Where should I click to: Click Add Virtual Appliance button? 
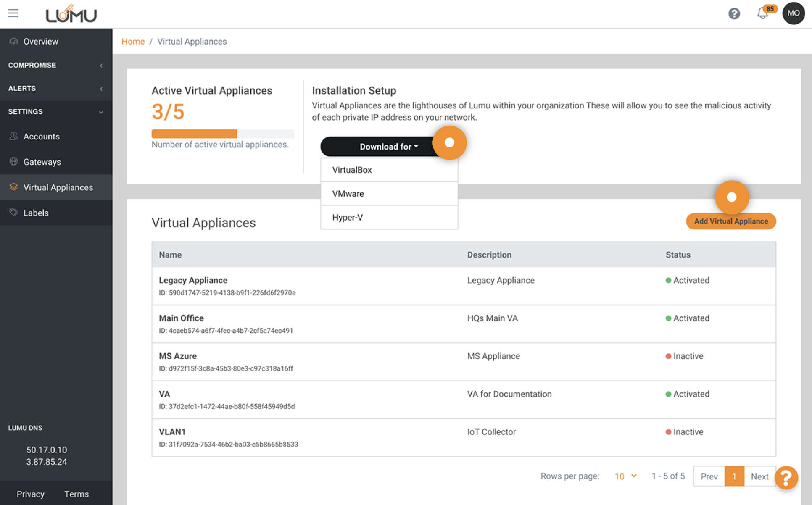(x=730, y=221)
